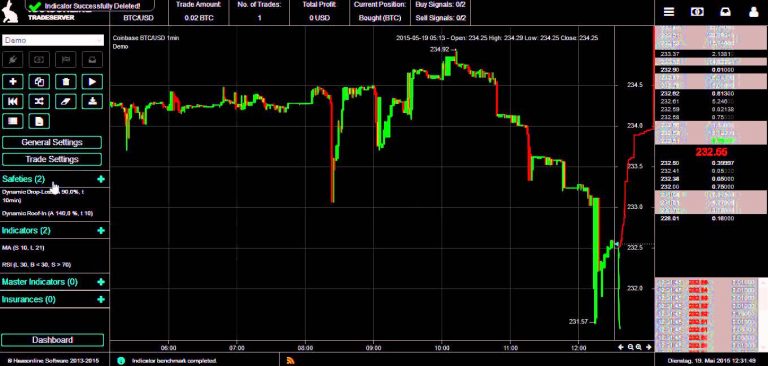Add an insurance with Insurances plus
The height and width of the screenshot is (366, 768).
click(101, 299)
